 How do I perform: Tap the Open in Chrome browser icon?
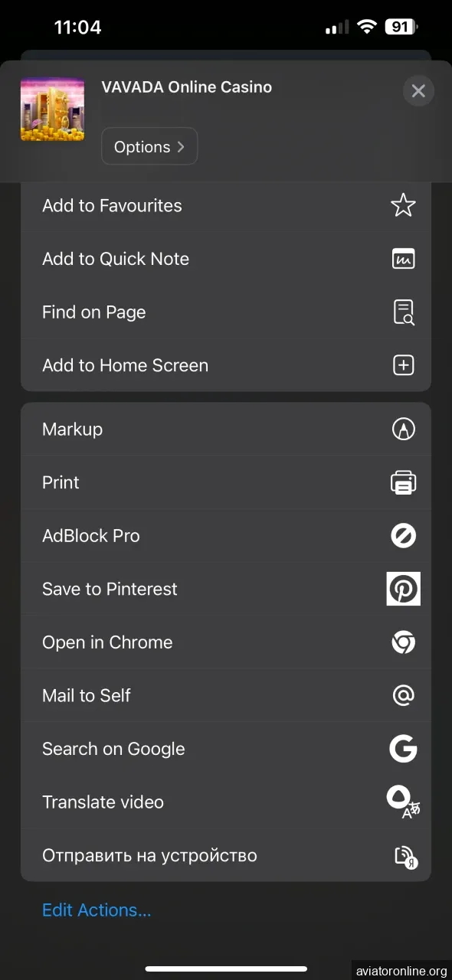tap(403, 642)
